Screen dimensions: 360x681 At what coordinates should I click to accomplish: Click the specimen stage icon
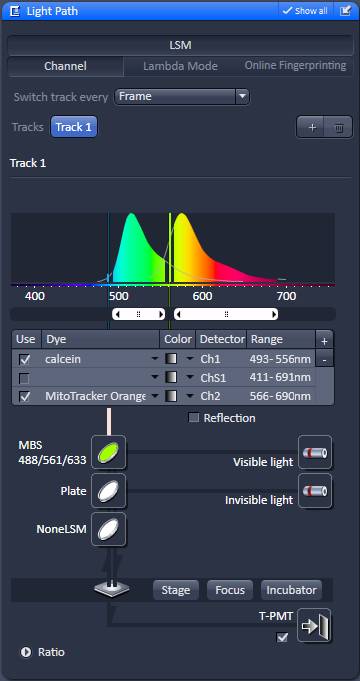[x=112, y=589]
